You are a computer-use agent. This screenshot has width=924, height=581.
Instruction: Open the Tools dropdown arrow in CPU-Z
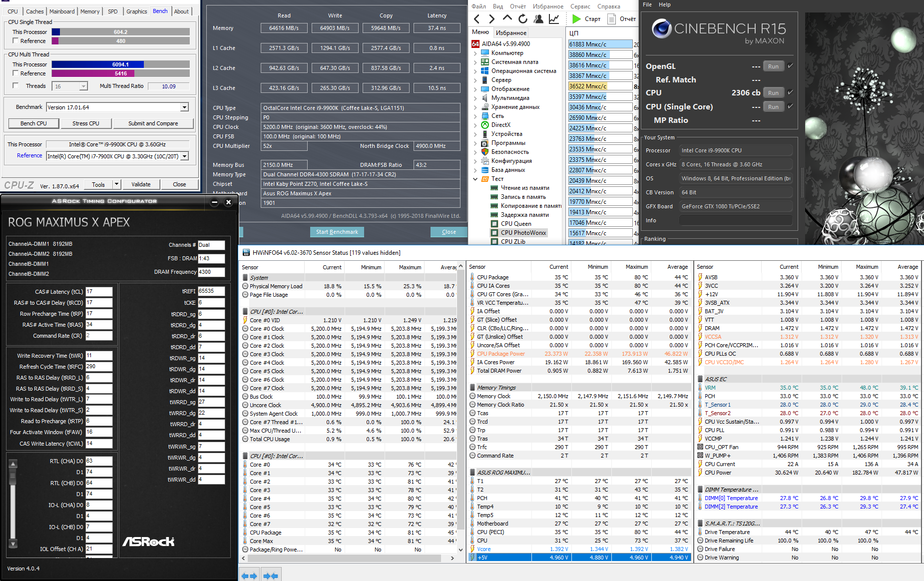click(116, 184)
